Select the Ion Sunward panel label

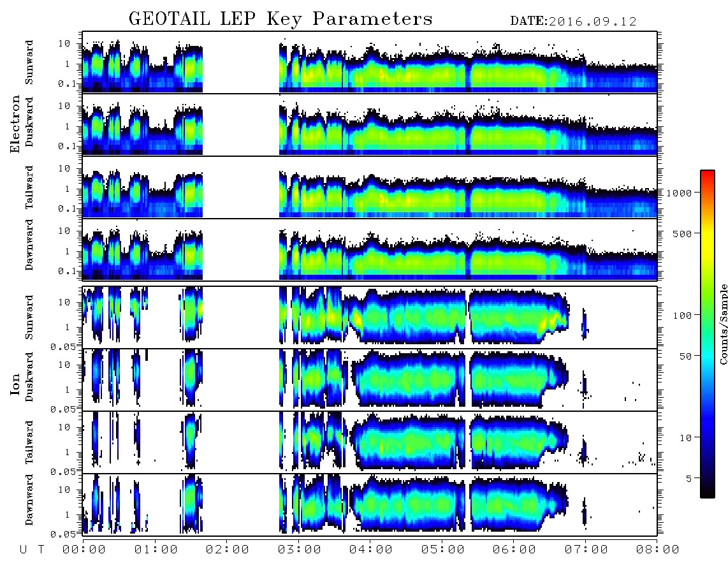point(29,317)
